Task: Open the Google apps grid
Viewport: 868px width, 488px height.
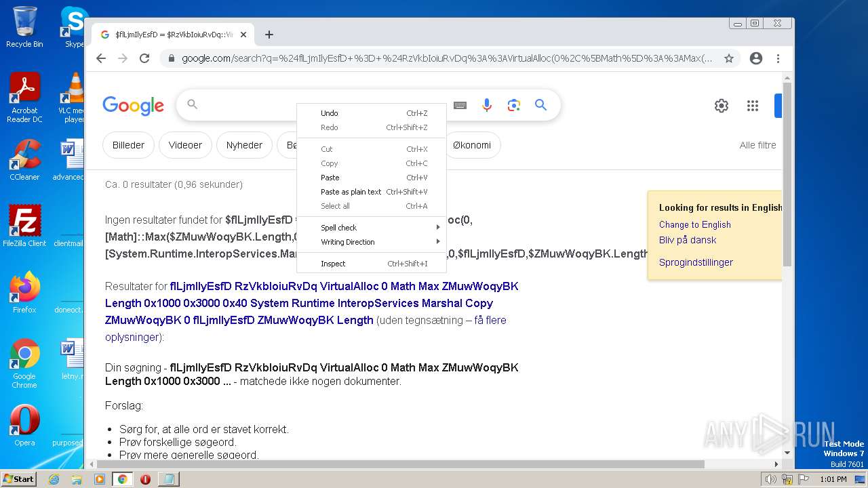Action: pos(752,106)
